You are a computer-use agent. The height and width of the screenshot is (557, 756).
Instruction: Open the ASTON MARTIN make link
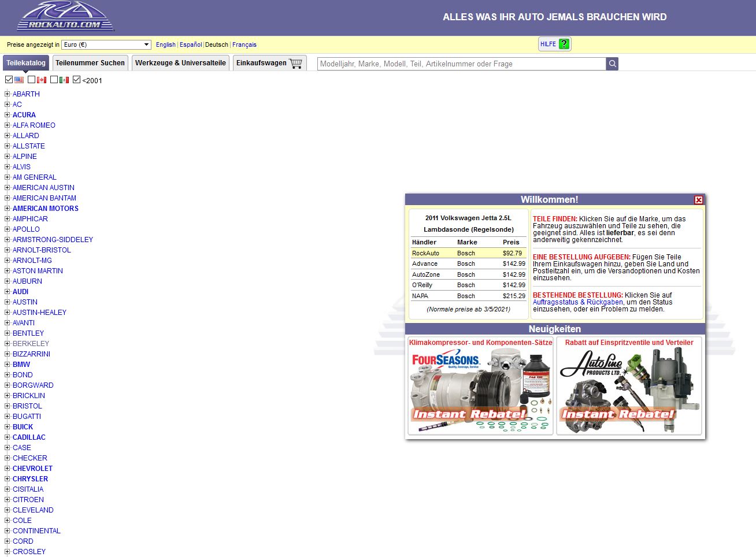[38, 271]
